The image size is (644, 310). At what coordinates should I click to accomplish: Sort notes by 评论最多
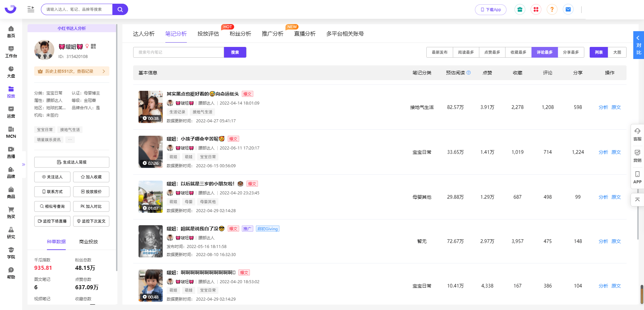coord(544,52)
